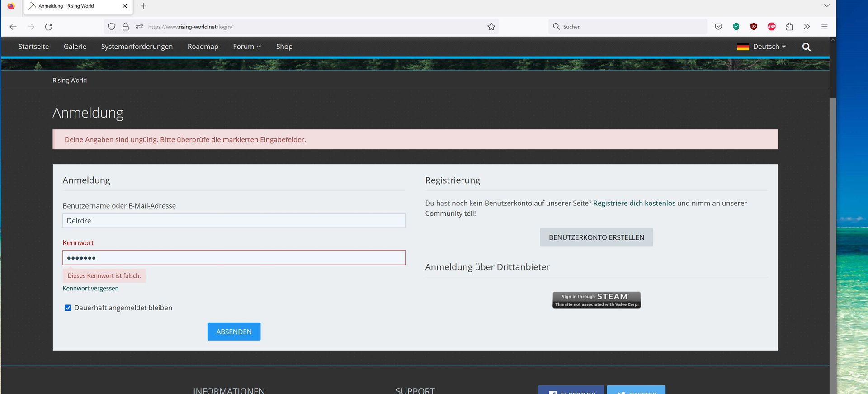Open the Firefox hamburger menu
Screen dimensions: 868x394
824,27
